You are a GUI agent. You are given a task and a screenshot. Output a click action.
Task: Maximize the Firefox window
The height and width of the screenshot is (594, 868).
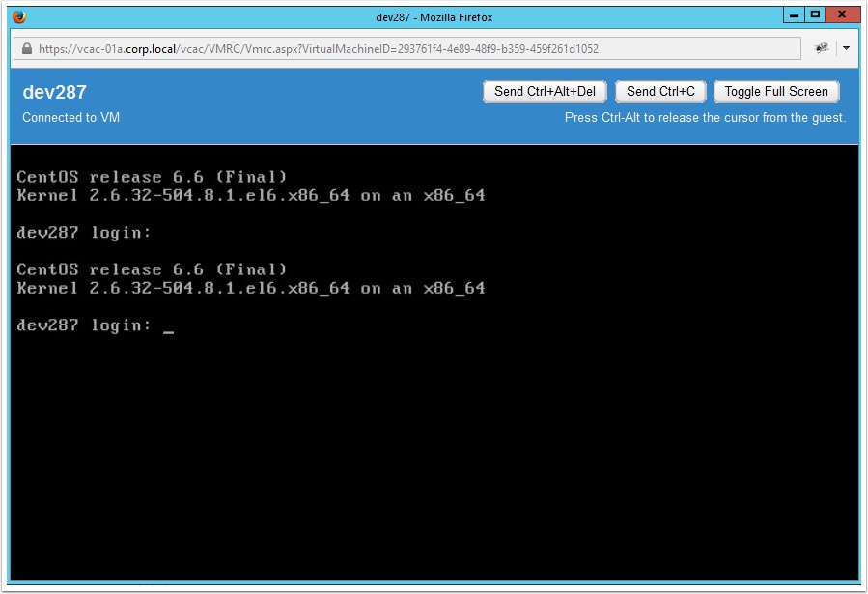[815, 14]
